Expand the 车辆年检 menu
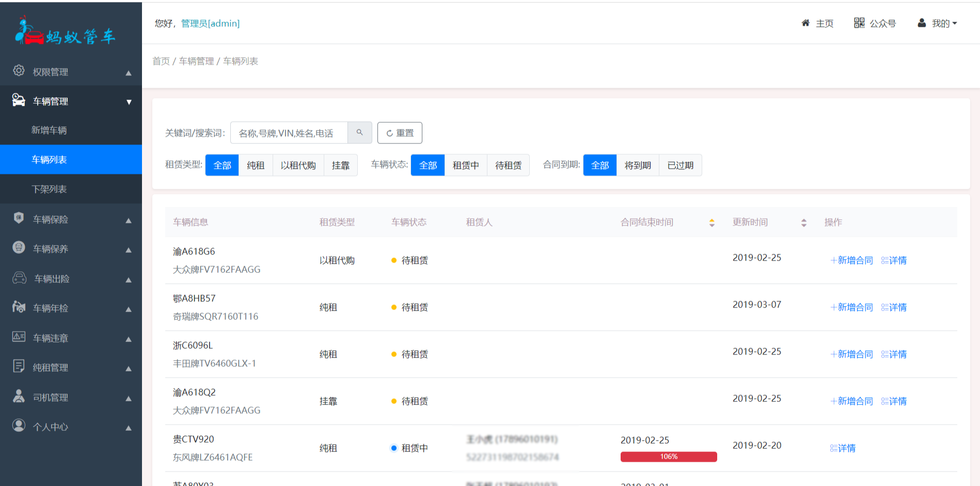 (71, 308)
